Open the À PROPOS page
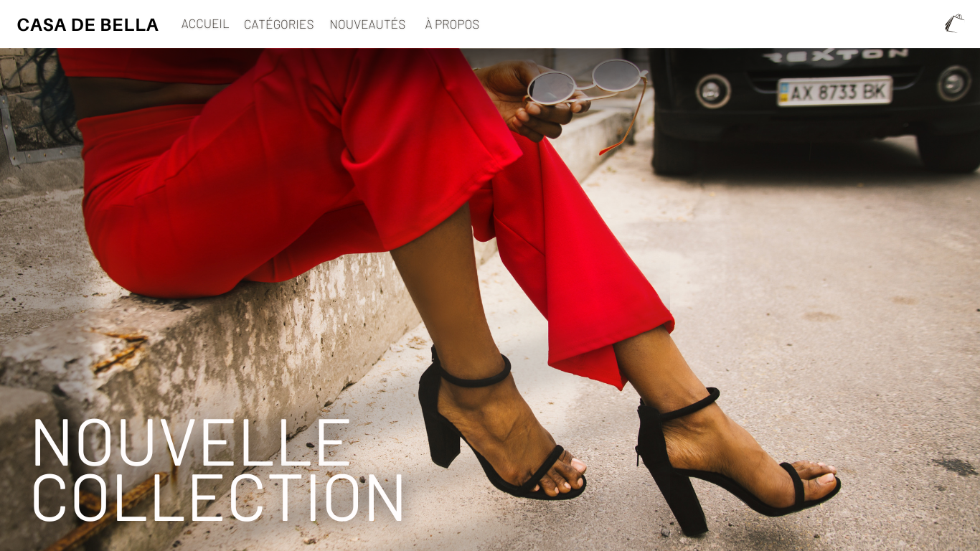Image resolution: width=980 pixels, height=551 pixels. (452, 24)
